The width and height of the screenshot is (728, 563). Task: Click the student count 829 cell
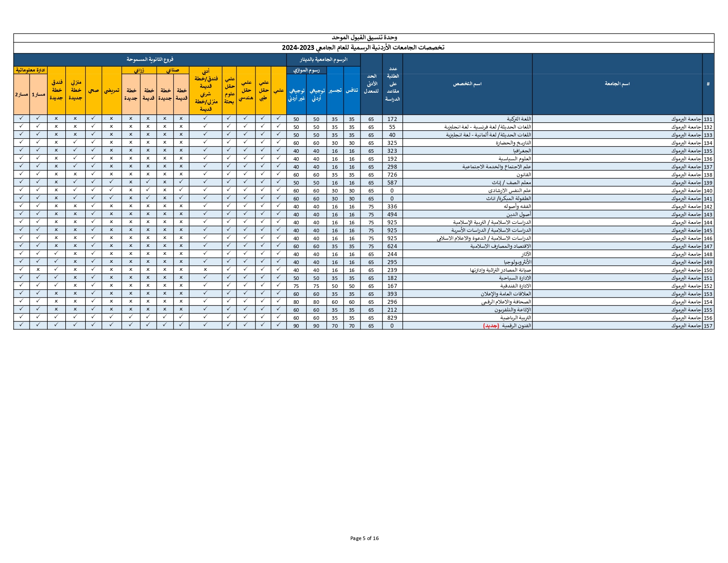pos(392,318)
